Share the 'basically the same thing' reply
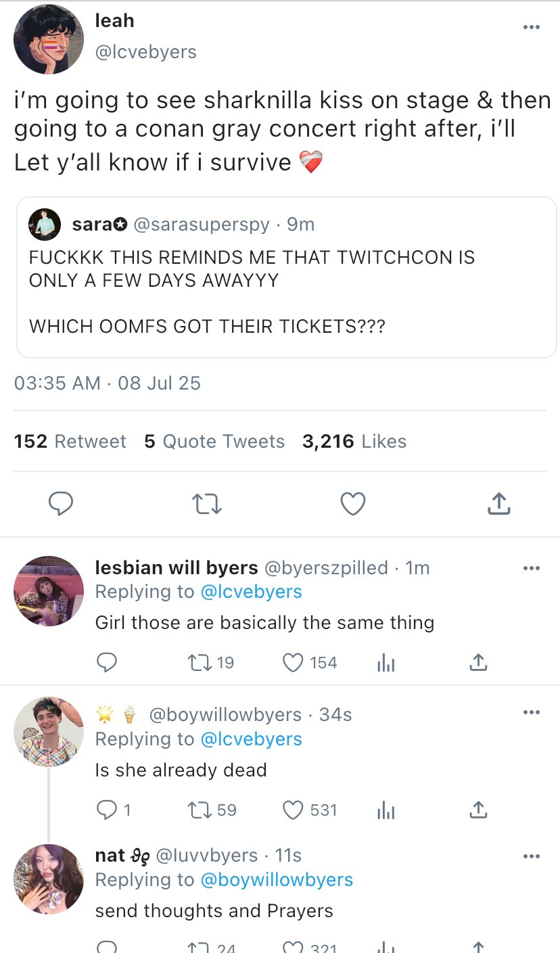The width and height of the screenshot is (560, 953). 477,663
